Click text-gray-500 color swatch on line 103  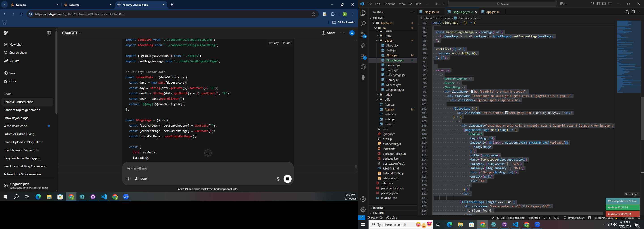(506, 113)
